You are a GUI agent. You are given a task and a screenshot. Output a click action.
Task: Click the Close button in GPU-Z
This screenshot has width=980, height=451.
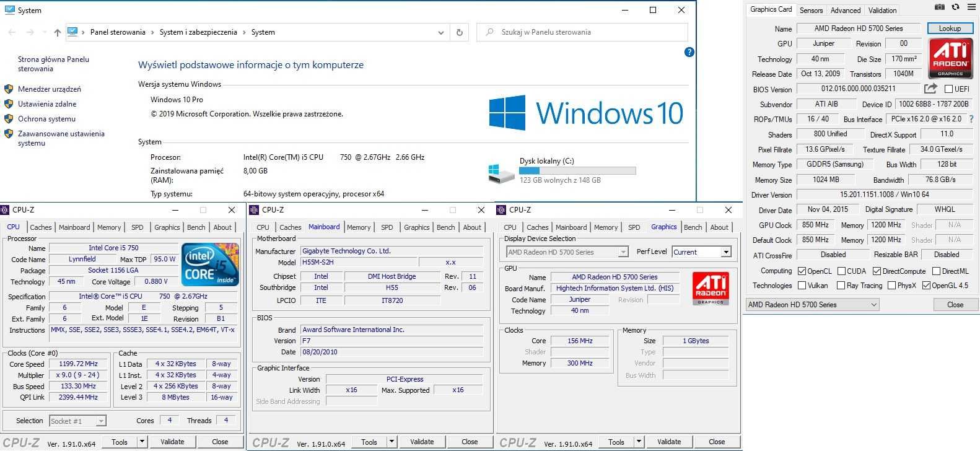955,305
